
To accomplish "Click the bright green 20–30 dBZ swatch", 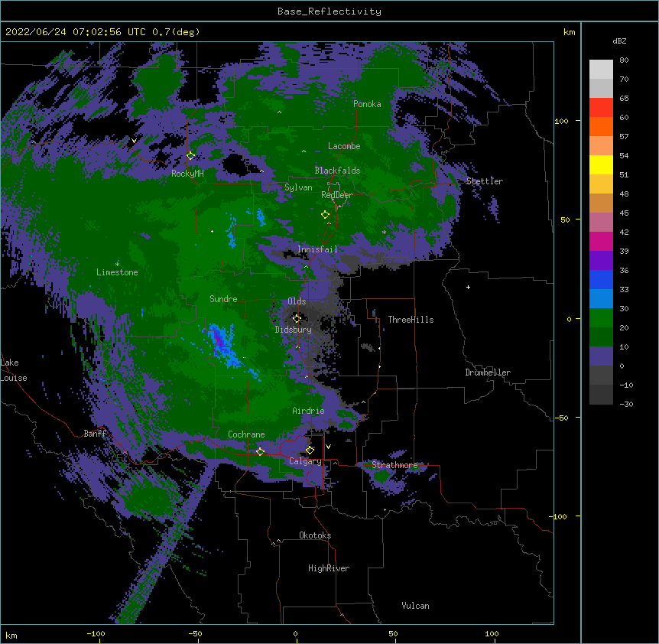I will pyautogui.click(x=601, y=318).
